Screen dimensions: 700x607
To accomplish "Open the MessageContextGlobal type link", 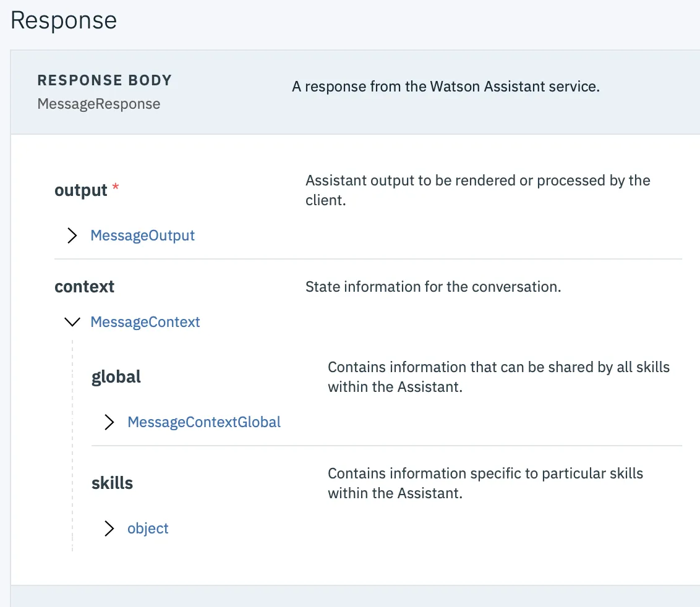I will click(204, 422).
